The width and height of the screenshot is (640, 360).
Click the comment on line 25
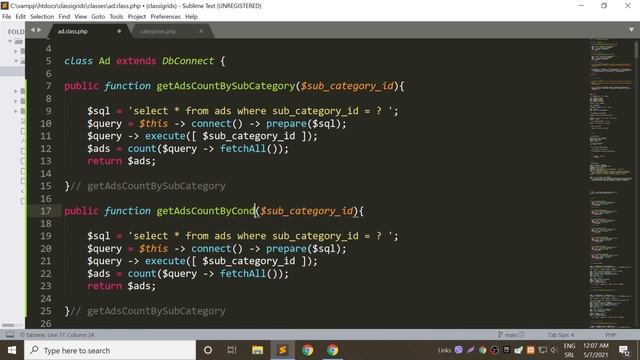click(x=148, y=311)
